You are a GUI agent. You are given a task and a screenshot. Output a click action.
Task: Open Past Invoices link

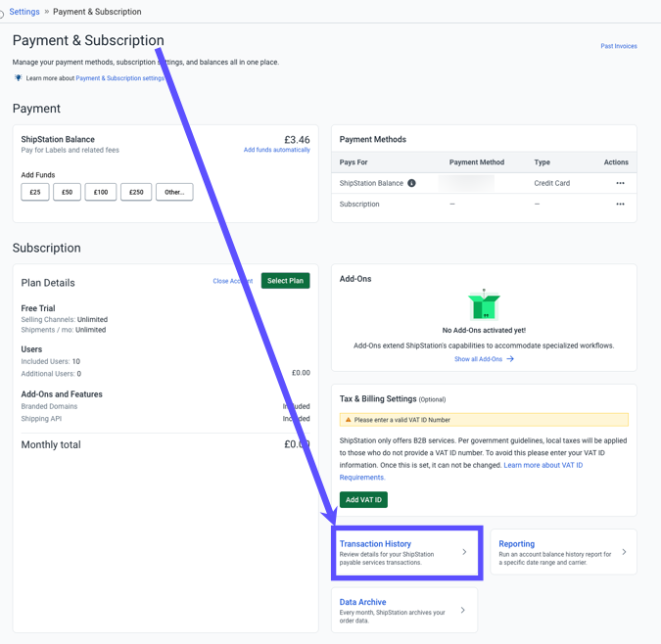(618, 46)
